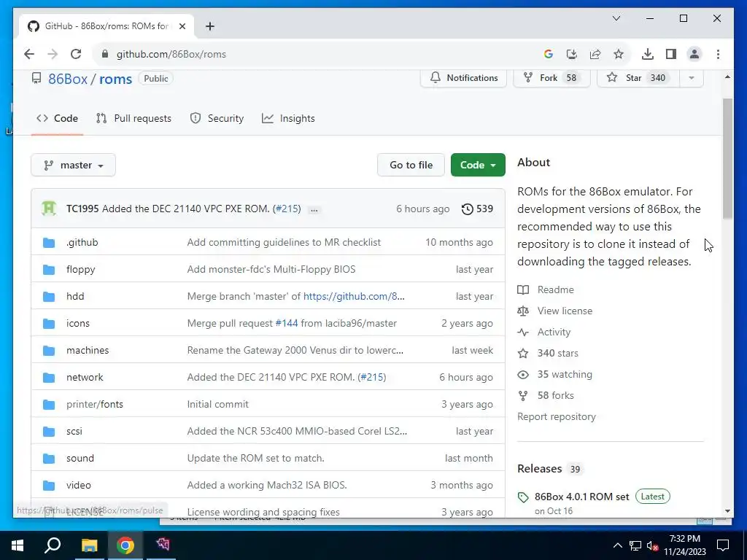Click the Go to file button

click(411, 166)
